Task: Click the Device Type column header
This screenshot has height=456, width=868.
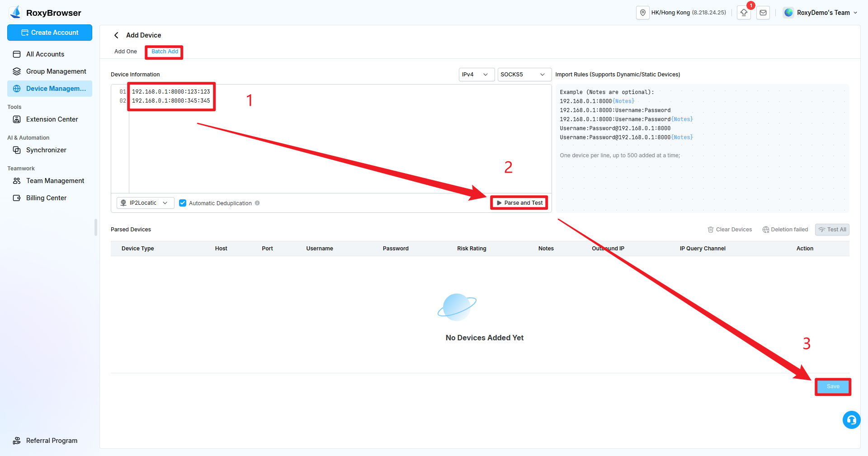Action: click(x=138, y=249)
